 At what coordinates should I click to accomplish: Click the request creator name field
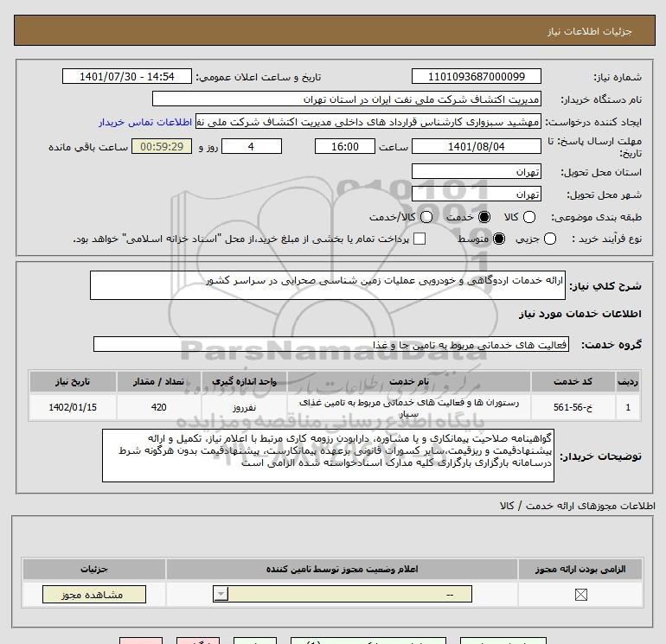(x=368, y=122)
